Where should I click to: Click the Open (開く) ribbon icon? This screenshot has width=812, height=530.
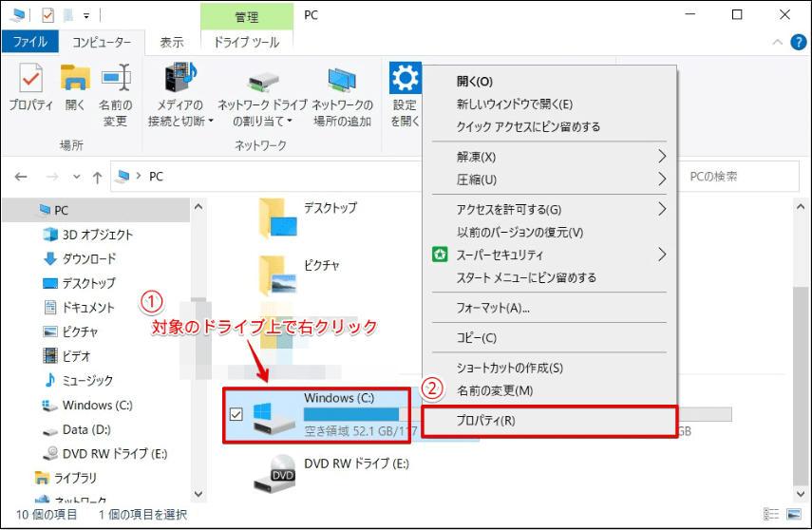pos(75,80)
